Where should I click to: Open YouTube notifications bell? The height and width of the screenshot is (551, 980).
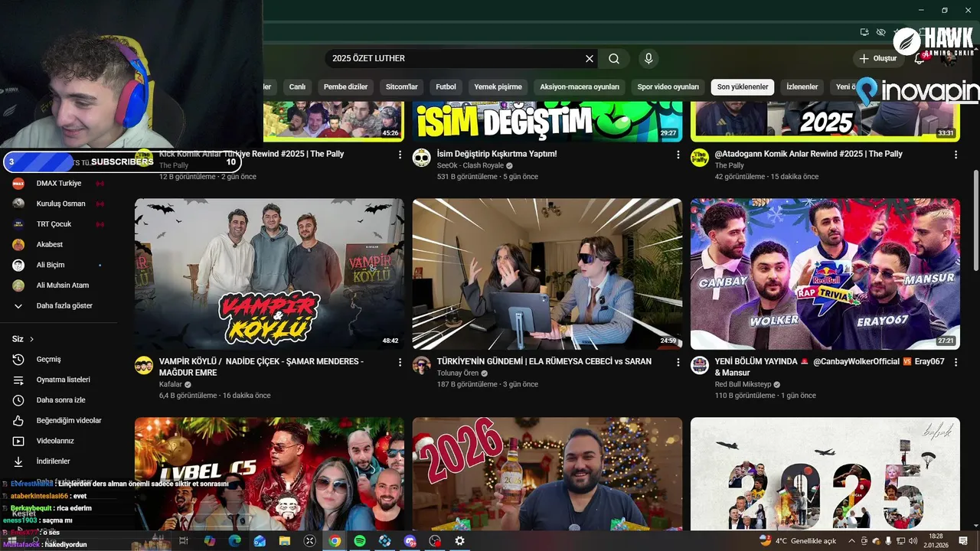coord(920,58)
